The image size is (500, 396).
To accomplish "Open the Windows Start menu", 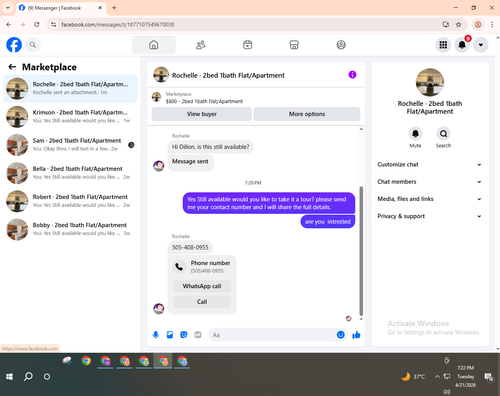I will (9, 377).
